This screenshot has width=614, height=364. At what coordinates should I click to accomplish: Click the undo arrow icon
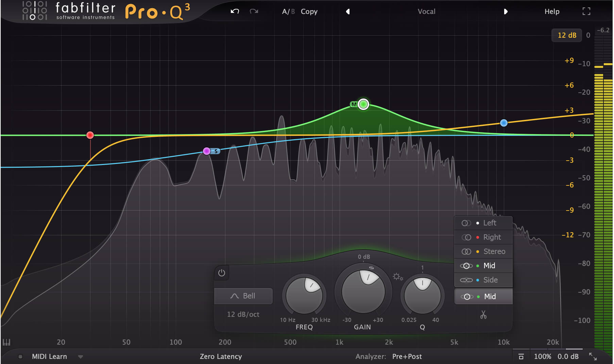235,11
